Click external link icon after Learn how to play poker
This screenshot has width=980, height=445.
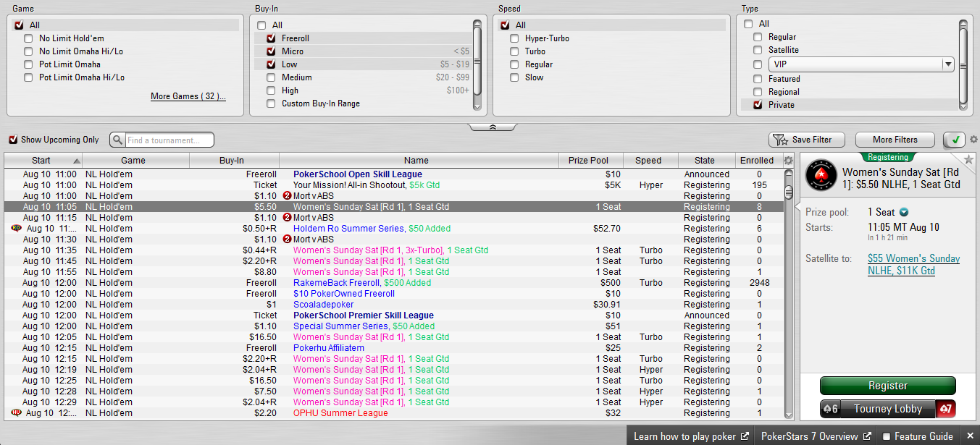tap(744, 436)
